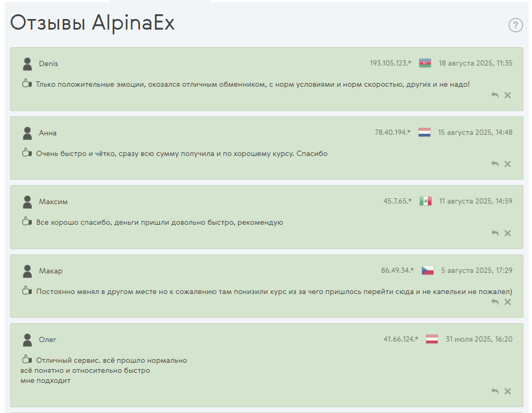Click the line "мне подходит"
The height and width of the screenshot is (413, 532).
pos(46,381)
